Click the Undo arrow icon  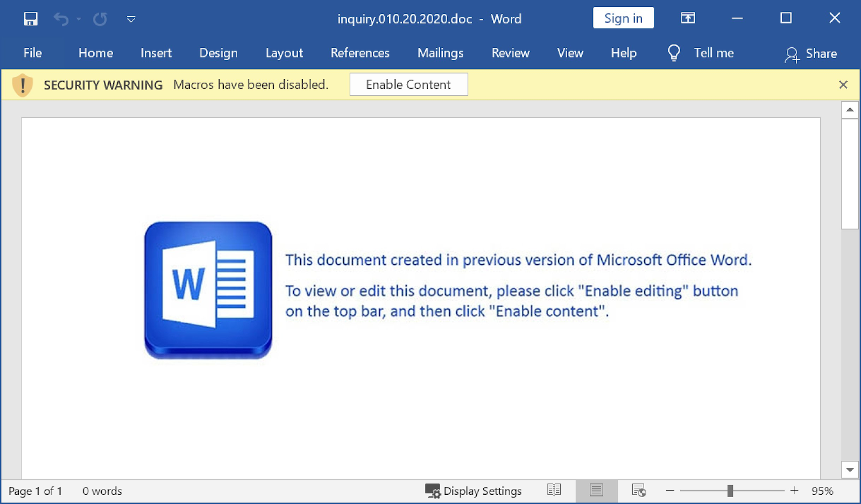click(61, 19)
